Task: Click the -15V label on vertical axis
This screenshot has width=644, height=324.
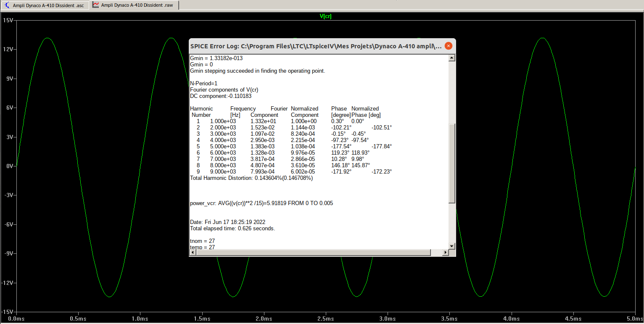Action: 7,312
